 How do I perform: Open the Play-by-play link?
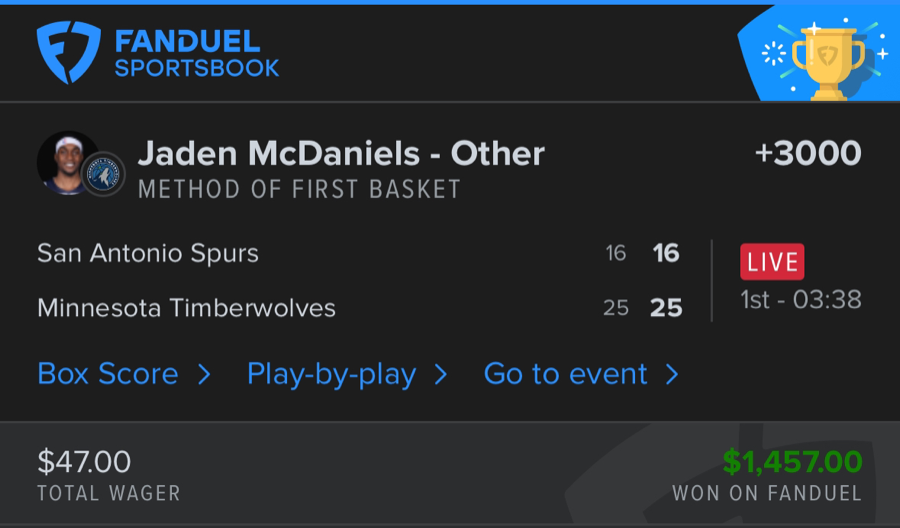point(331,374)
